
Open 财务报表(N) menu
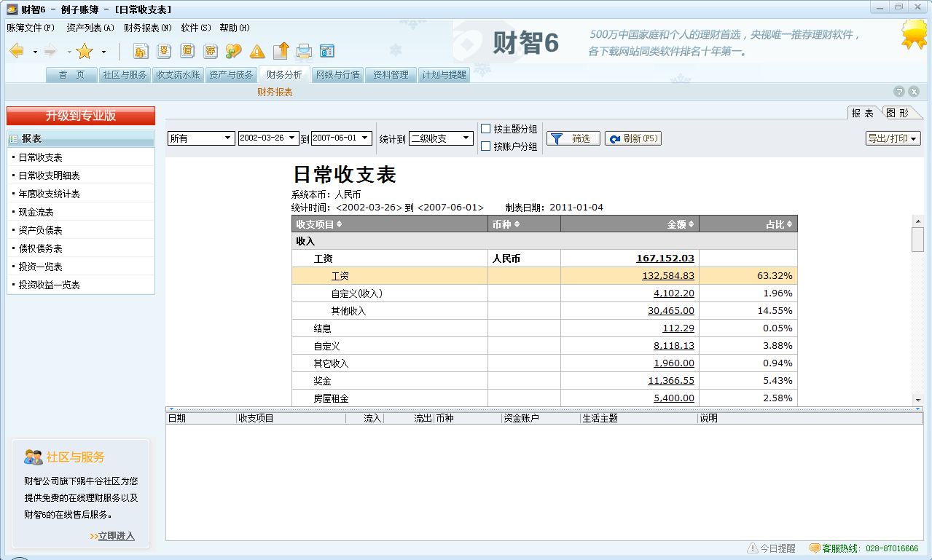(148, 28)
